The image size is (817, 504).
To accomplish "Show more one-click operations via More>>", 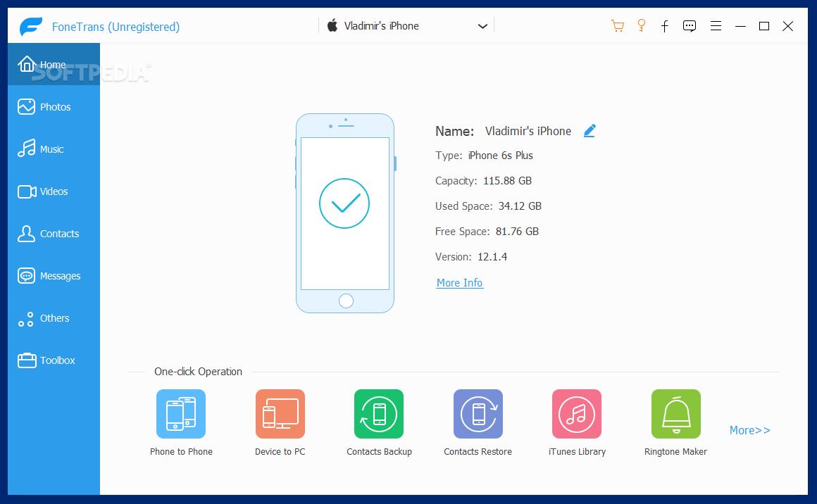I will click(750, 430).
